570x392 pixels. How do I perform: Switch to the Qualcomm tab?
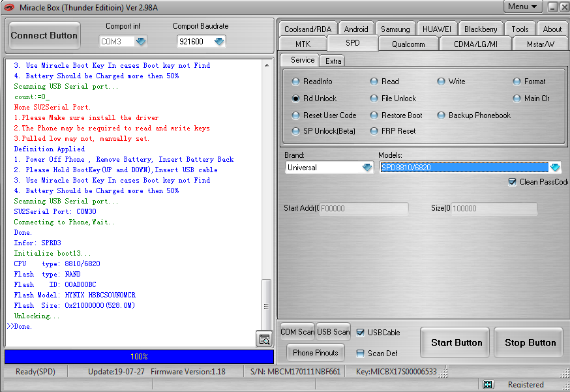409,44
